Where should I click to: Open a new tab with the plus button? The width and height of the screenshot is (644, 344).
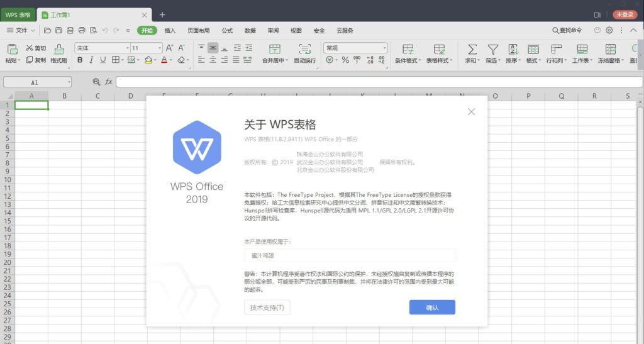[x=162, y=14]
